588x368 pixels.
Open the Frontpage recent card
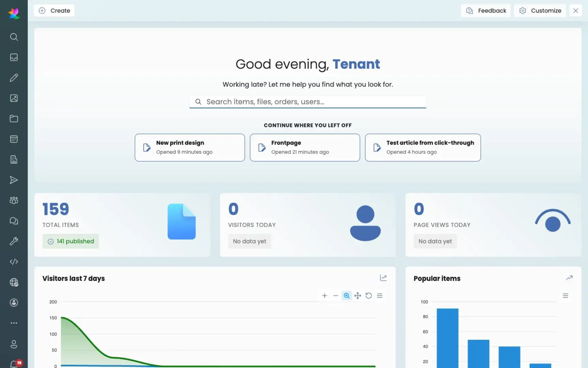305,148
